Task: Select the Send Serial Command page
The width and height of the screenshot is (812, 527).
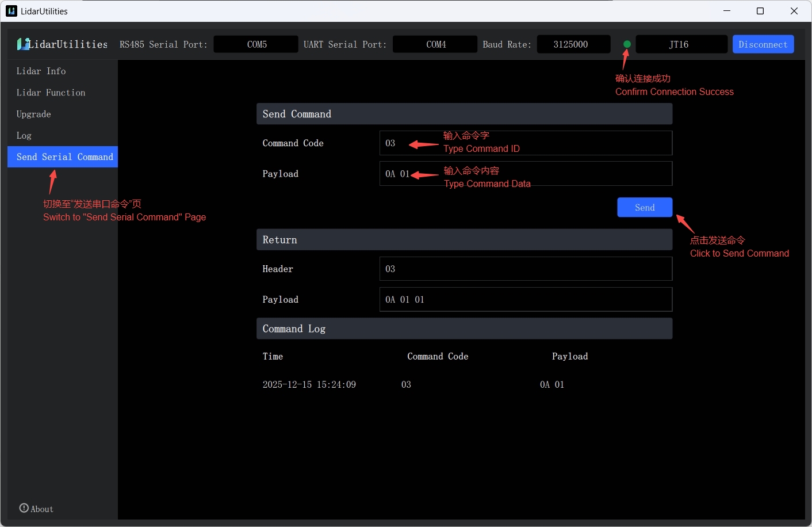Action: pos(62,156)
